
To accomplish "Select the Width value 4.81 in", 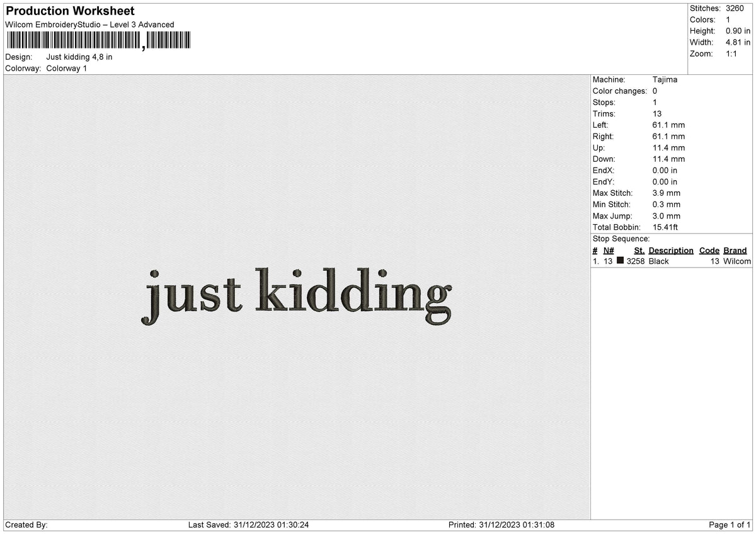I will tap(738, 42).
